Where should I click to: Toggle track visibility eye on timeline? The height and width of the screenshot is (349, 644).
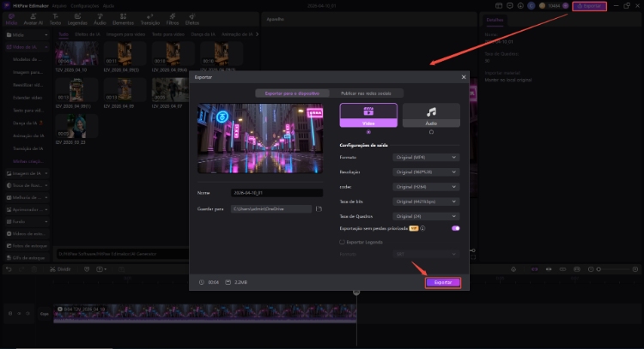(19, 314)
